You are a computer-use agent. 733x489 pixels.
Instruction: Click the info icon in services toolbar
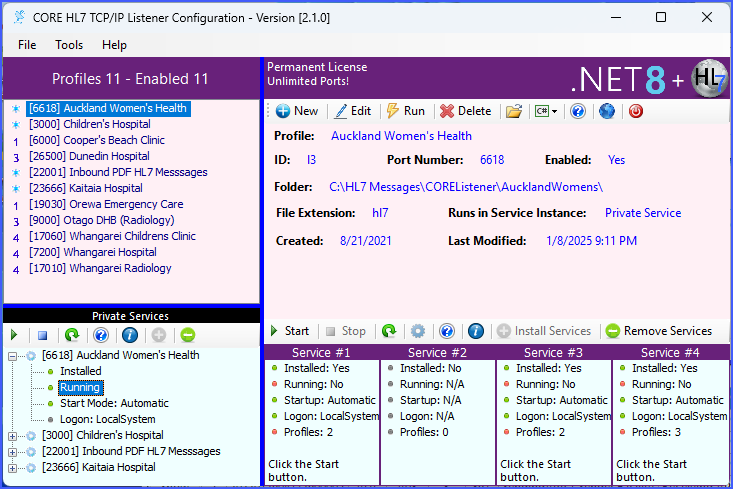pyautogui.click(x=476, y=331)
